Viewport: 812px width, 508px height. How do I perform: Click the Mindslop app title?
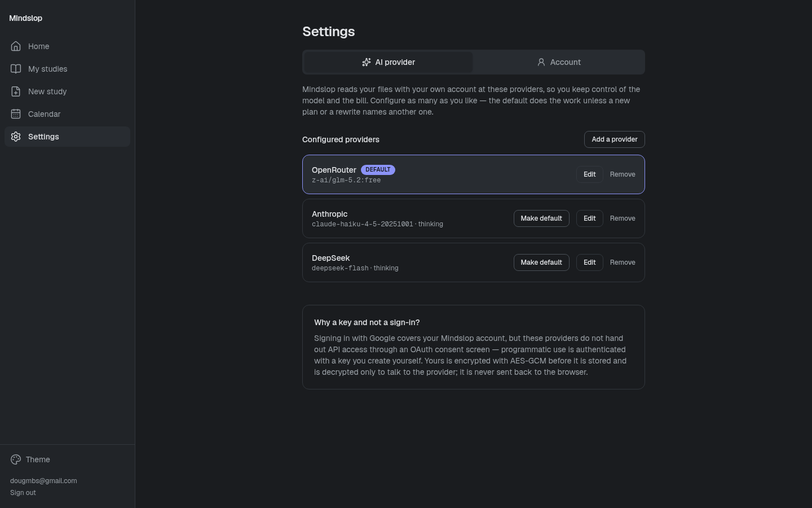[25, 18]
